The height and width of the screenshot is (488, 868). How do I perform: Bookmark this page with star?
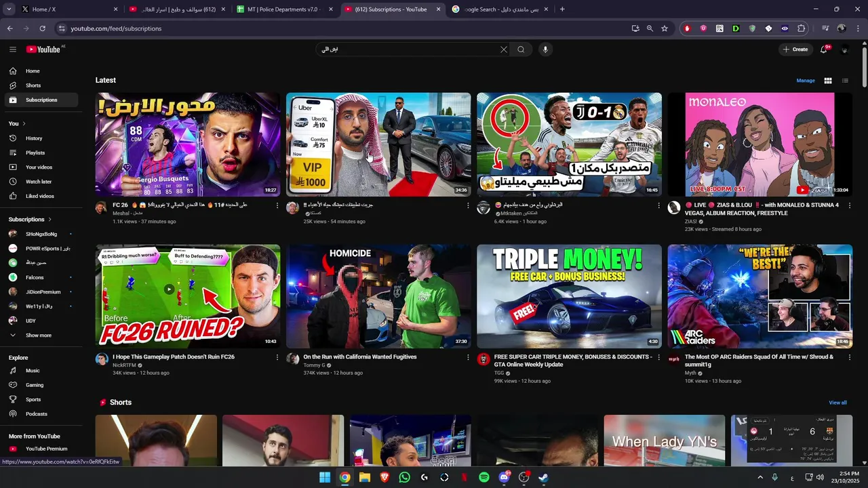[665, 28]
